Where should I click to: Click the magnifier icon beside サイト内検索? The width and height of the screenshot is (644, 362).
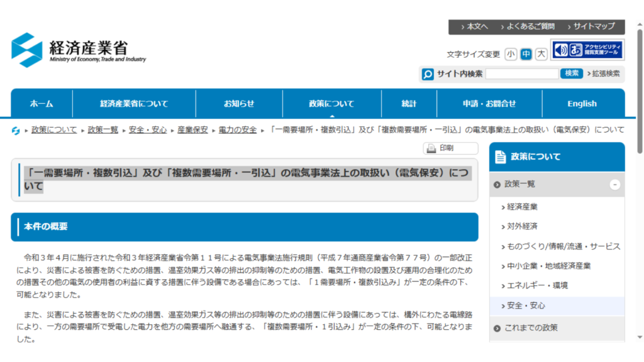[x=428, y=74]
